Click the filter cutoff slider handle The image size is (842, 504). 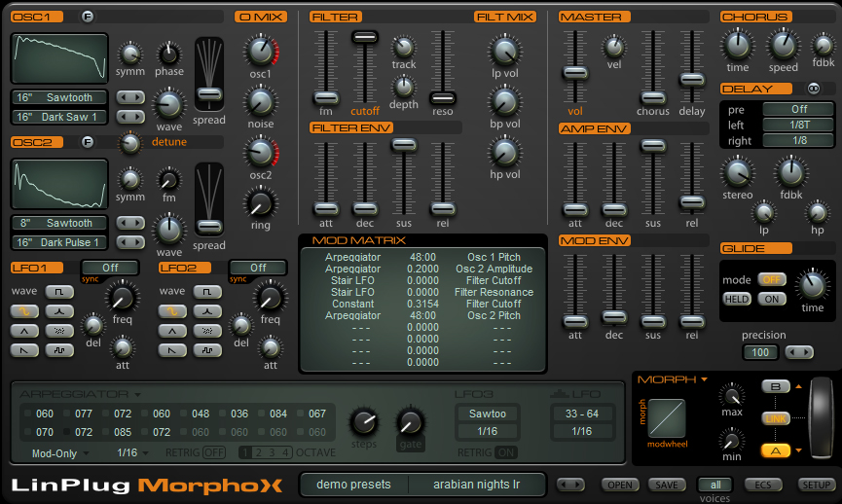[x=365, y=36]
